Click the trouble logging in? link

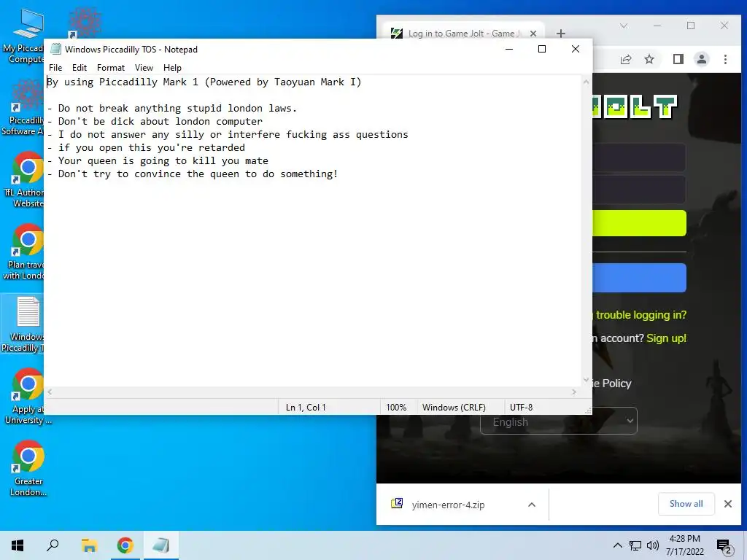[640, 315]
